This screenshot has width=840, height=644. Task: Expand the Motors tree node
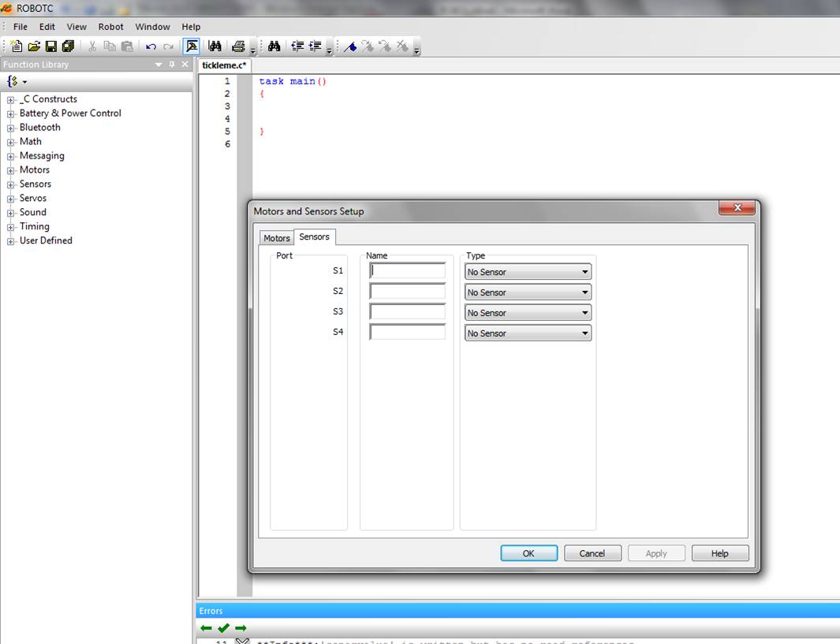click(10, 170)
